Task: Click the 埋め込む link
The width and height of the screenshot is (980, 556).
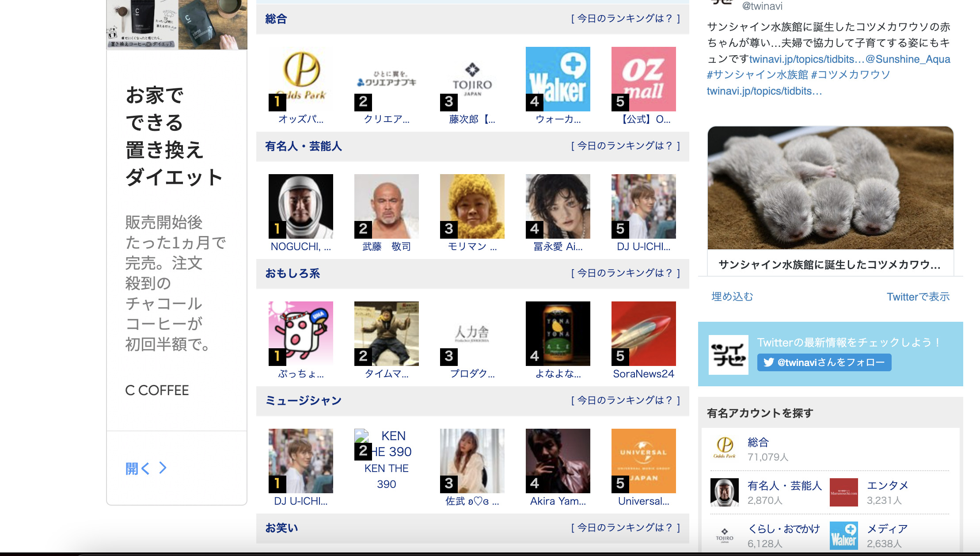Action: tap(732, 297)
